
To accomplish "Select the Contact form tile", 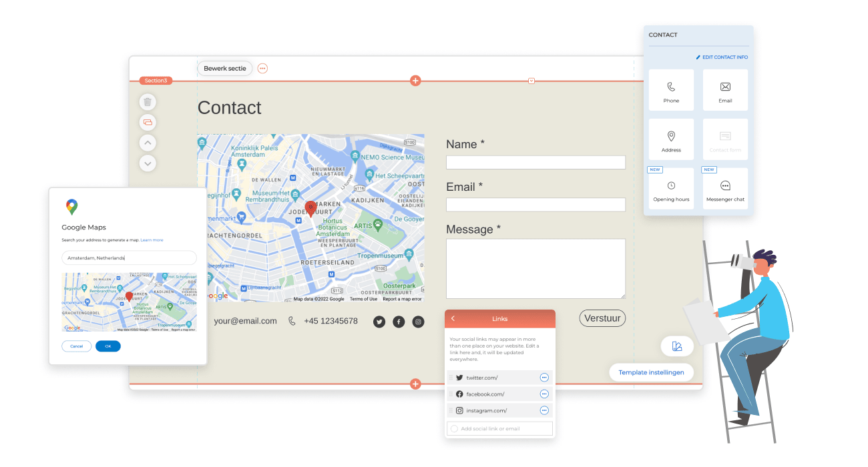I will [x=725, y=139].
